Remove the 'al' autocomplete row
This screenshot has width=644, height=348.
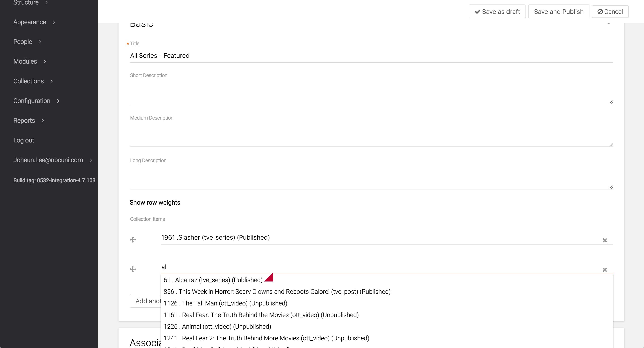pyautogui.click(x=605, y=270)
